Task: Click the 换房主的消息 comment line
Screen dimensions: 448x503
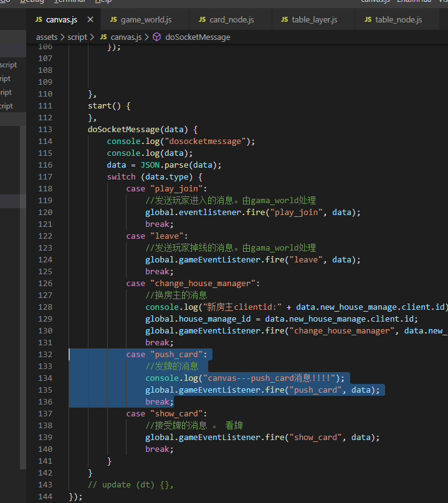Action: [x=176, y=295]
